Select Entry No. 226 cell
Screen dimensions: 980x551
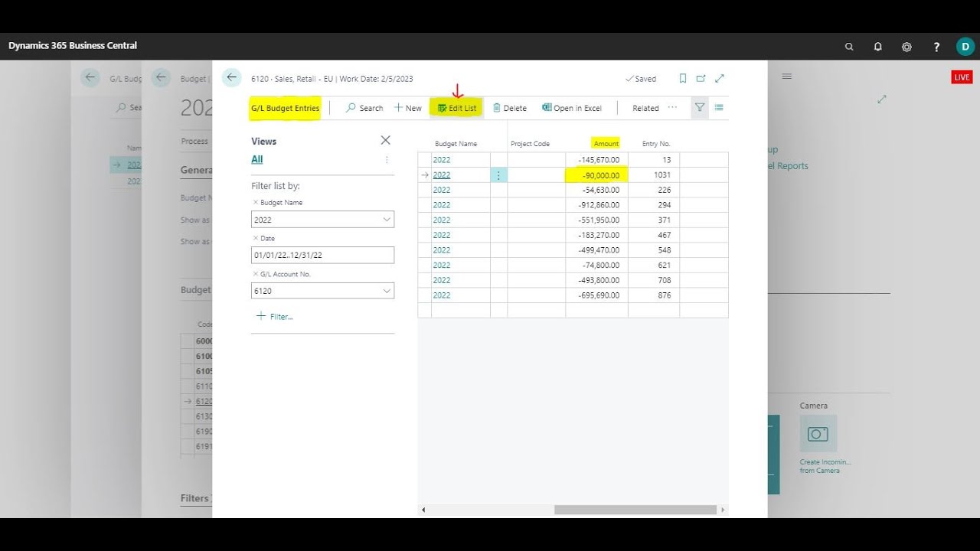654,190
